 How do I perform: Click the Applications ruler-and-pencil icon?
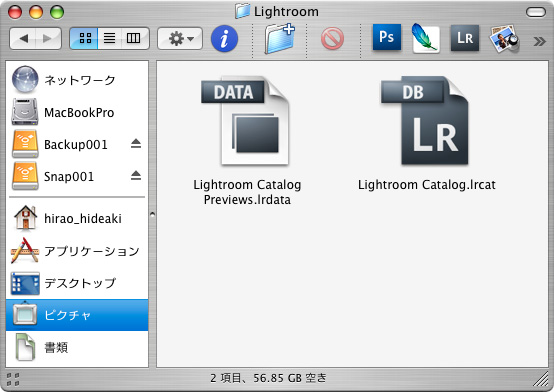click(x=25, y=250)
